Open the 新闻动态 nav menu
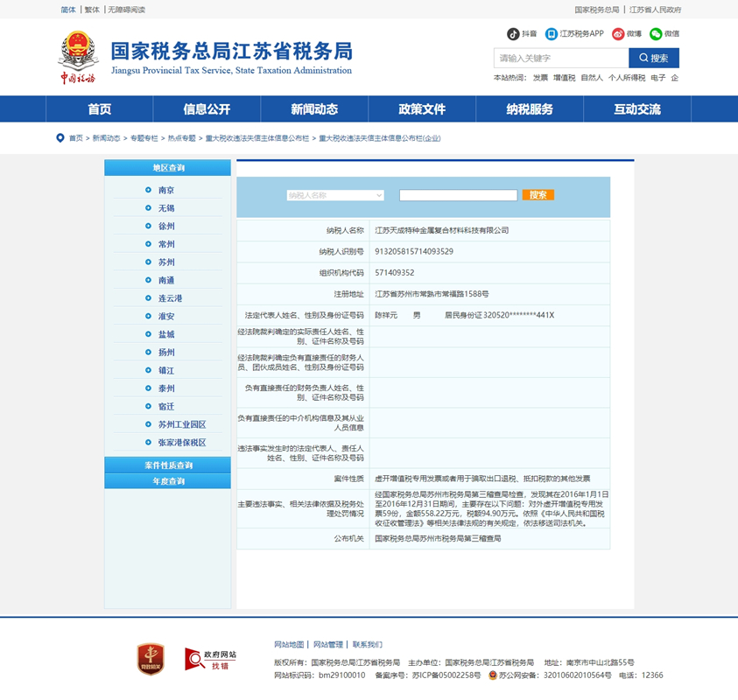This screenshot has width=738, height=700. coord(314,109)
